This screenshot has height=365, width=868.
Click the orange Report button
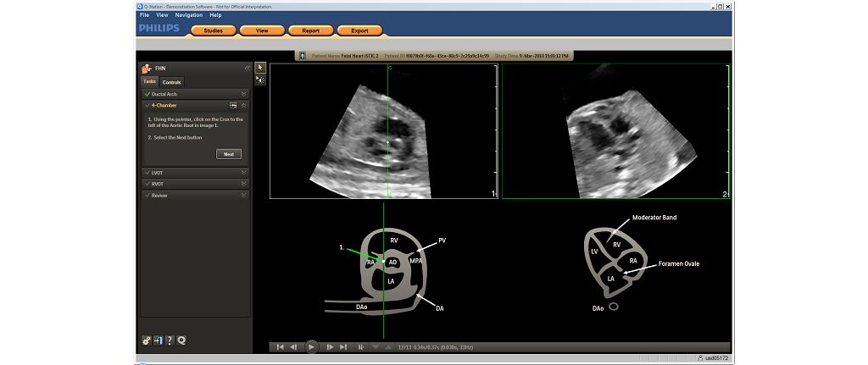(310, 31)
